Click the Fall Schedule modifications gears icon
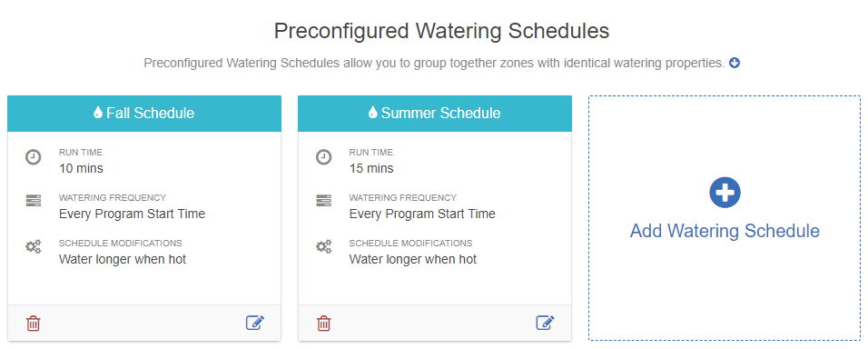 (34, 247)
